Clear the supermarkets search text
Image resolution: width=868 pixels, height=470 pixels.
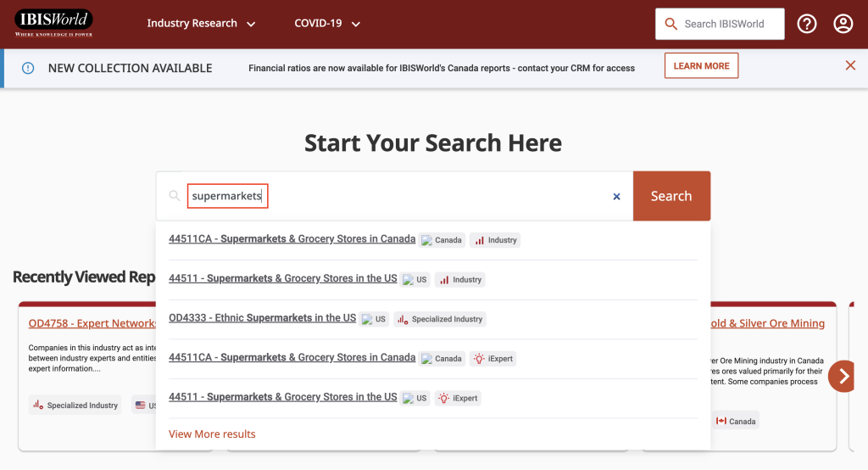pyautogui.click(x=616, y=197)
